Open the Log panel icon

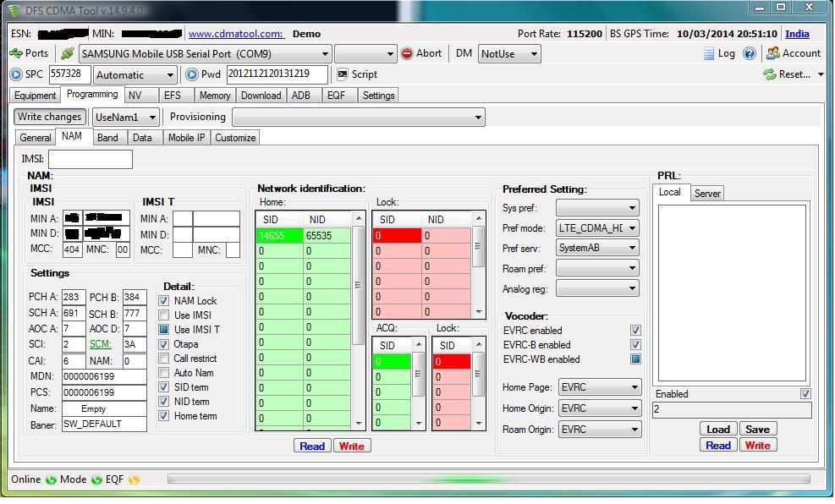tap(709, 53)
